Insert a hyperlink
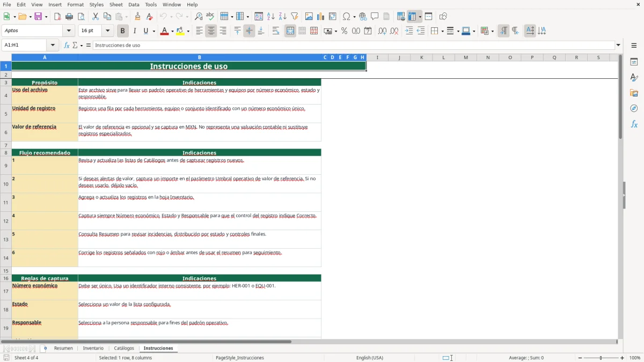Image resolution: width=644 pixels, height=362 pixels. (363, 17)
